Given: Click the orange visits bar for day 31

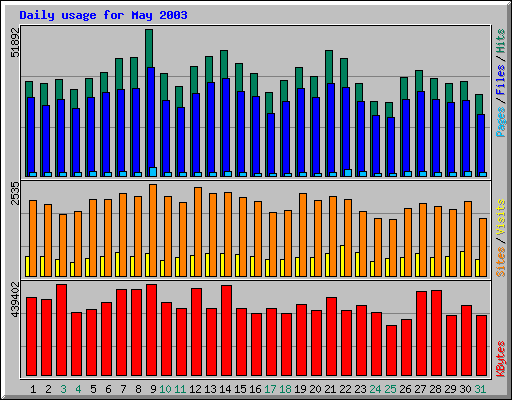Looking at the screenshot, I should (x=483, y=247).
